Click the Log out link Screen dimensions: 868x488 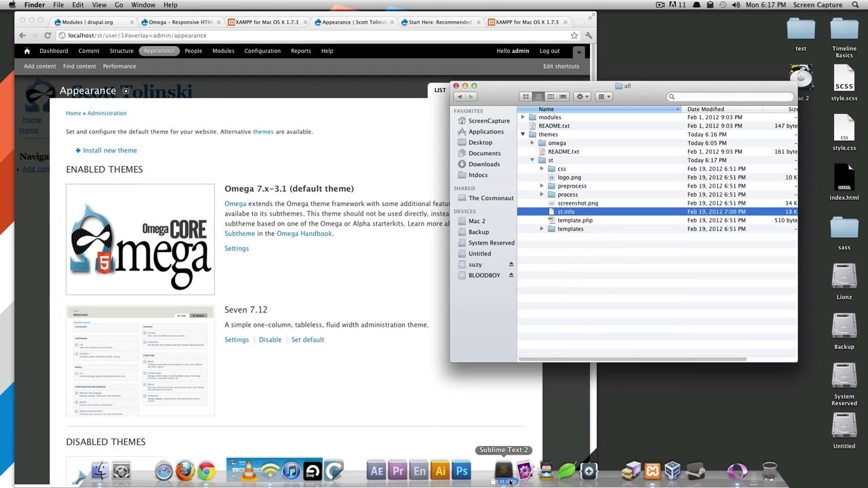coord(549,51)
